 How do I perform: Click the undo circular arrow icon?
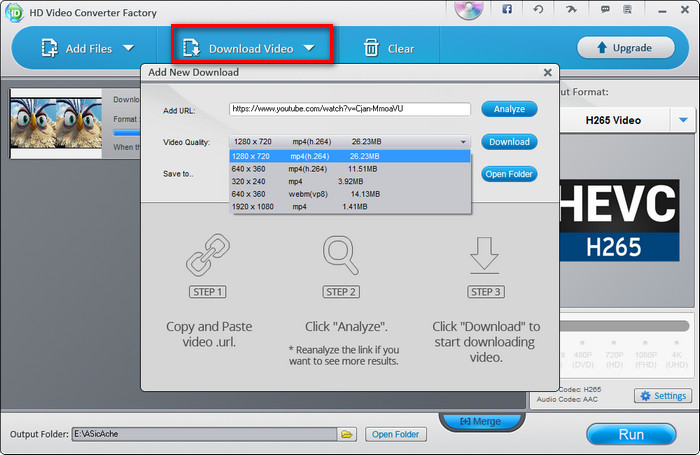[x=538, y=9]
